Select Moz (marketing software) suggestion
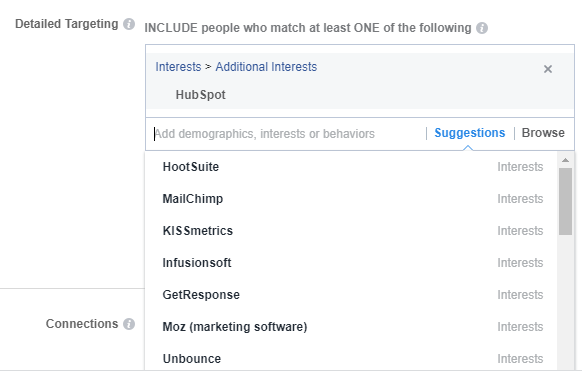Viewport: 582px width, 391px height. [x=352, y=327]
